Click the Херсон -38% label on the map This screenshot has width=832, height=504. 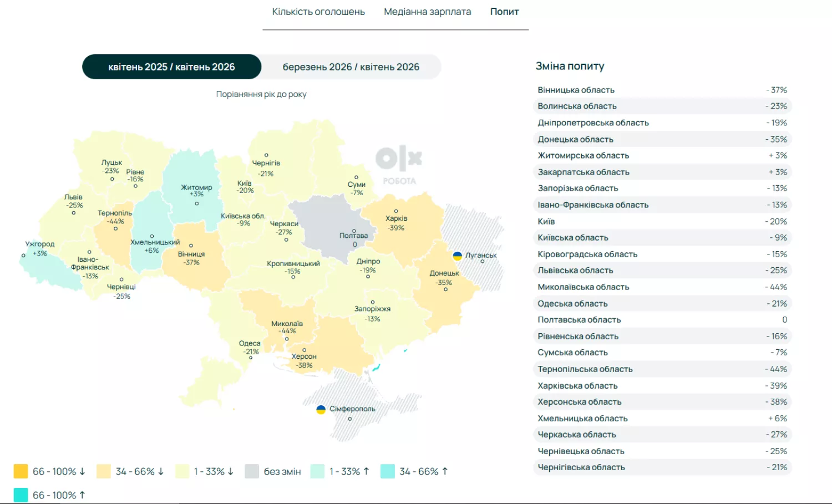(304, 361)
